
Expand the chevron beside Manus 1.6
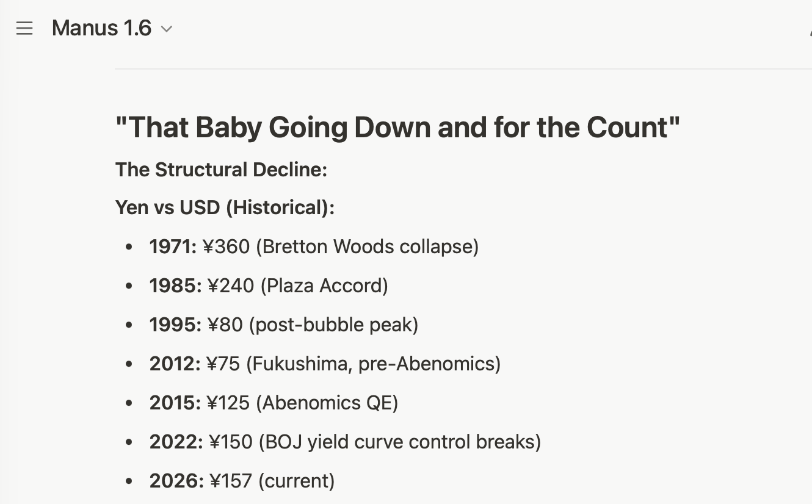(x=166, y=29)
